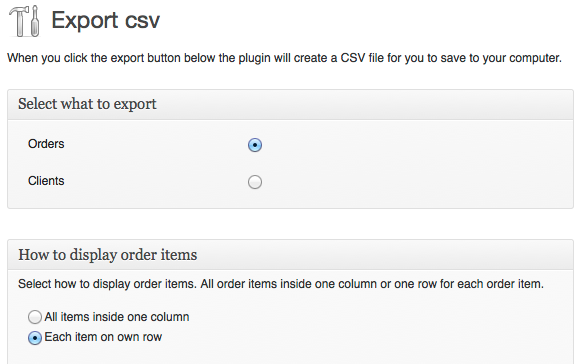Collapse the Select what to export panel
This screenshot has width=582, height=364.
click(290, 105)
